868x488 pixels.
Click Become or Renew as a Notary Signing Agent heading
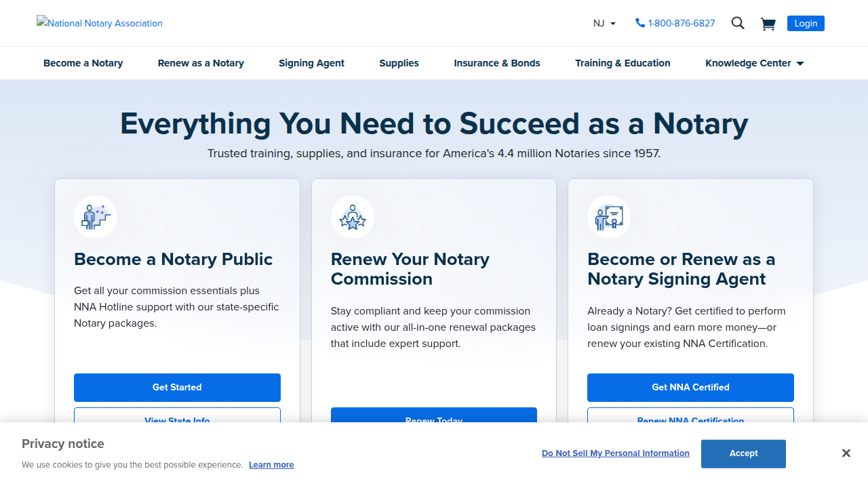click(681, 269)
